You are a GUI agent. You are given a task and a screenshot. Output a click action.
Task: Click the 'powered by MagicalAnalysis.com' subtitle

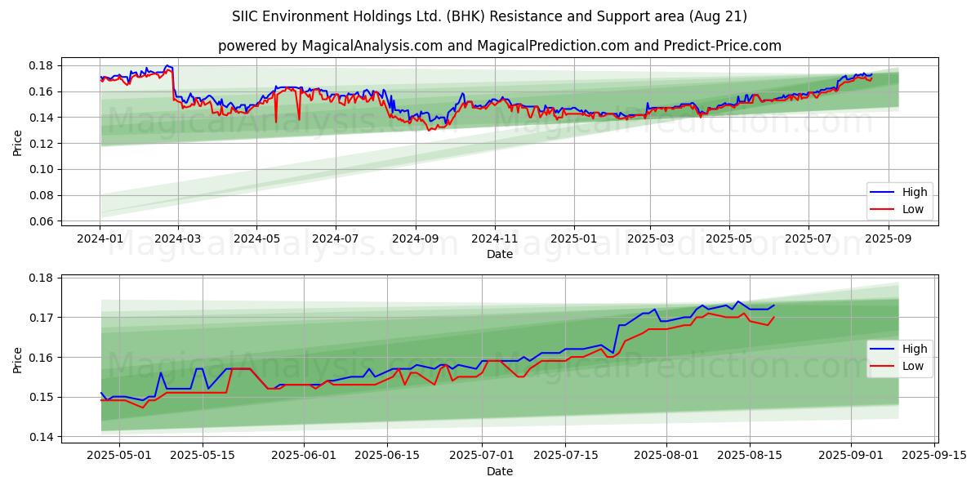tap(500, 46)
